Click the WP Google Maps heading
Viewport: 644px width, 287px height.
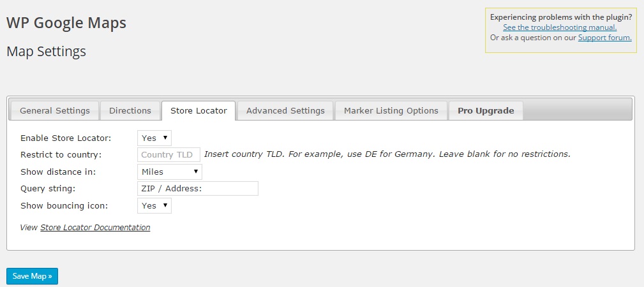click(x=66, y=23)
